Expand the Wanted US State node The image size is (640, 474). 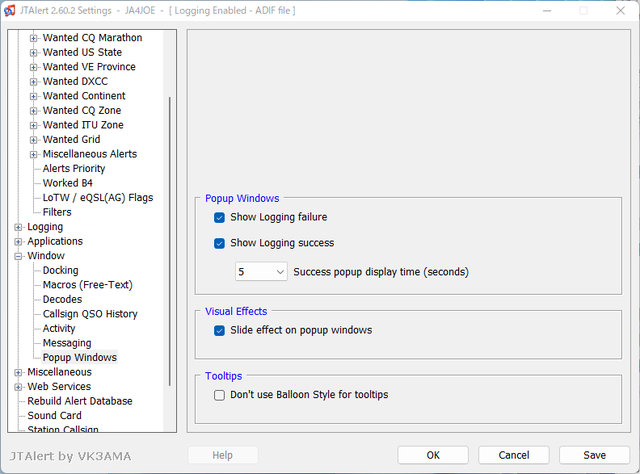click(x=33, y=53)
